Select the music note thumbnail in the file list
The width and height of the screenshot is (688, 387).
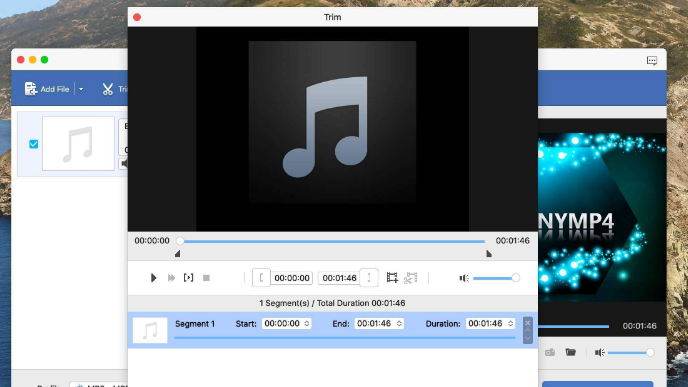point(78,144)
